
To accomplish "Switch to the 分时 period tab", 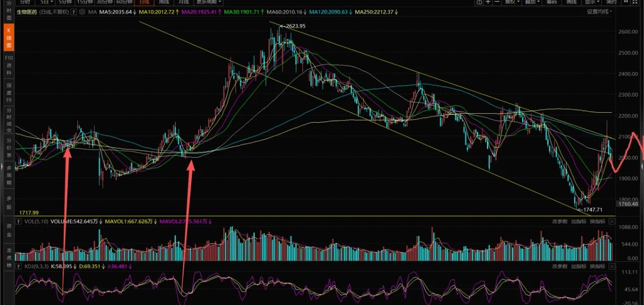I will pos(25,2).
